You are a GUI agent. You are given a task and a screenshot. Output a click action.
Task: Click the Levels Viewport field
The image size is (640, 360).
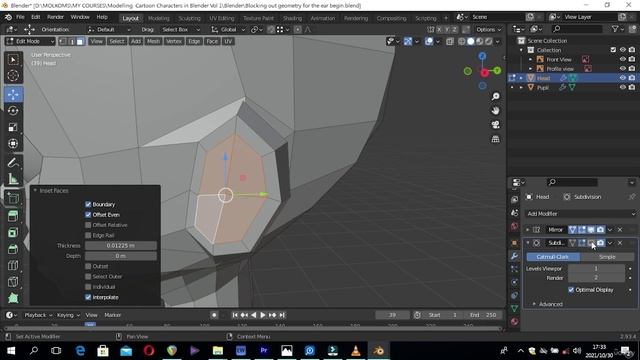(x=596, y=269)
